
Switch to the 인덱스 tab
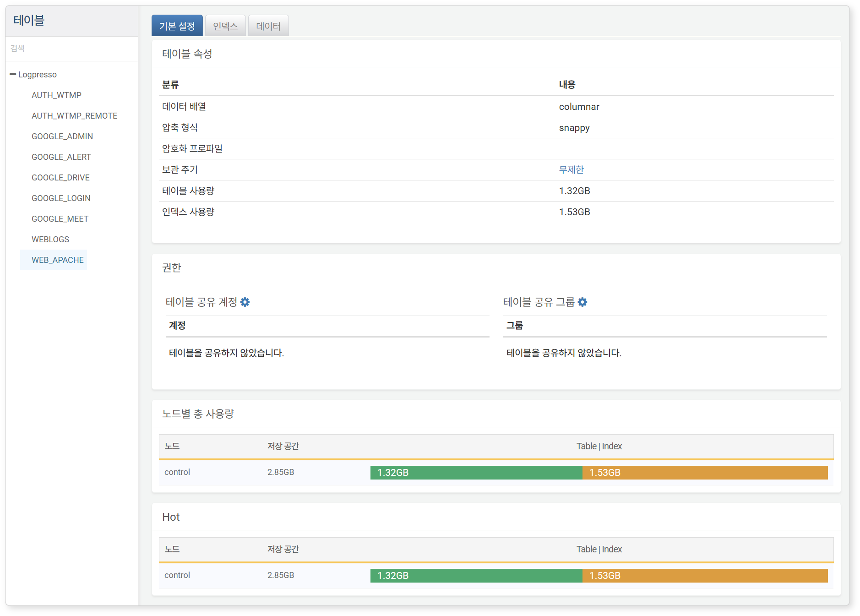point(226,26)
